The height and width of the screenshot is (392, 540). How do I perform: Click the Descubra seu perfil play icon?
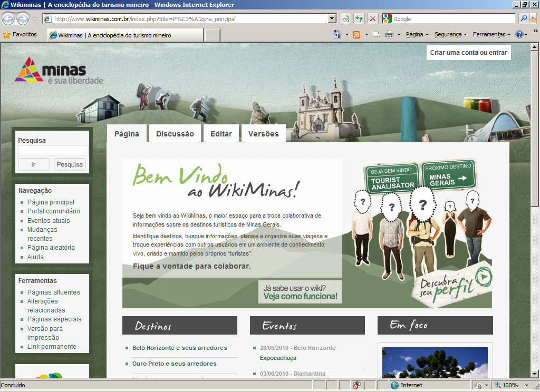click(484, 277)
